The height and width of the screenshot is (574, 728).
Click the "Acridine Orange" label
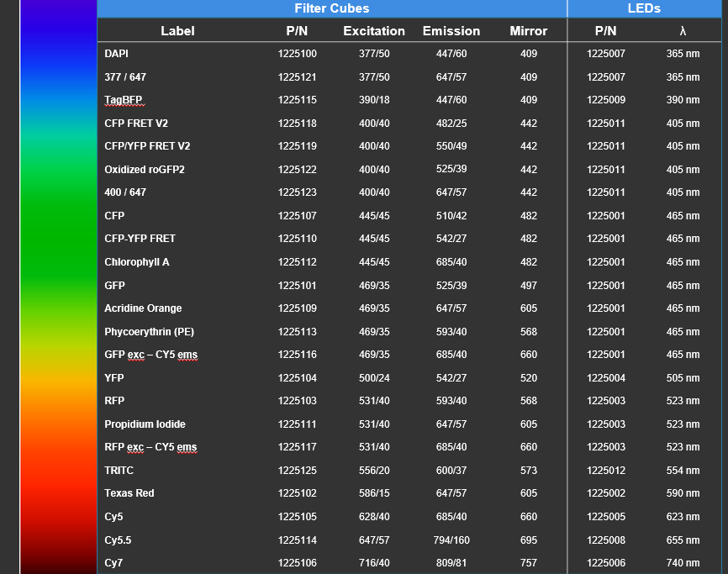(143, 308)
